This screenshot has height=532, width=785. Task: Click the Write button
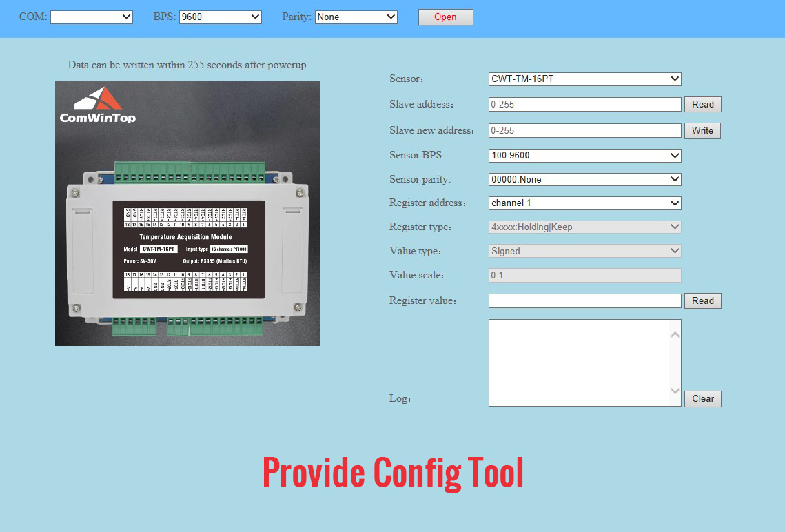702,131
